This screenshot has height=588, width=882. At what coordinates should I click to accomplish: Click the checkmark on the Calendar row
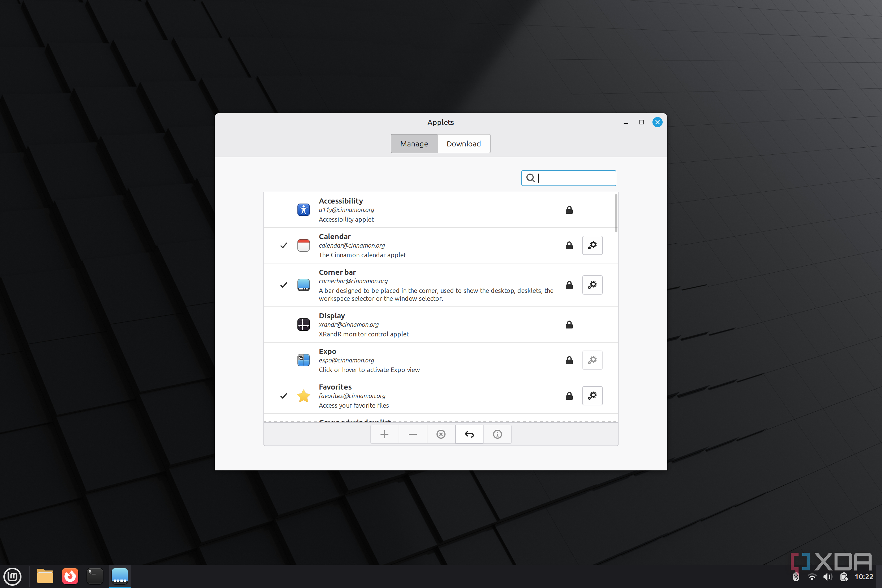pos(284,245)
